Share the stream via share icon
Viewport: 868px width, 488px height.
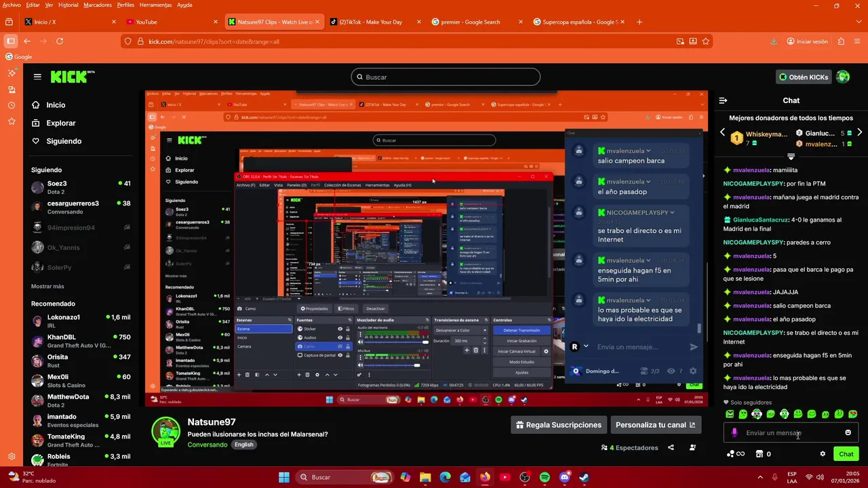671,447
